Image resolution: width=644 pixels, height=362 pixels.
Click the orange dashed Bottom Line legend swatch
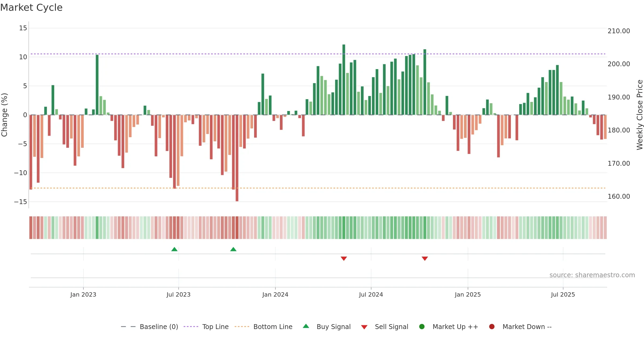242,327
